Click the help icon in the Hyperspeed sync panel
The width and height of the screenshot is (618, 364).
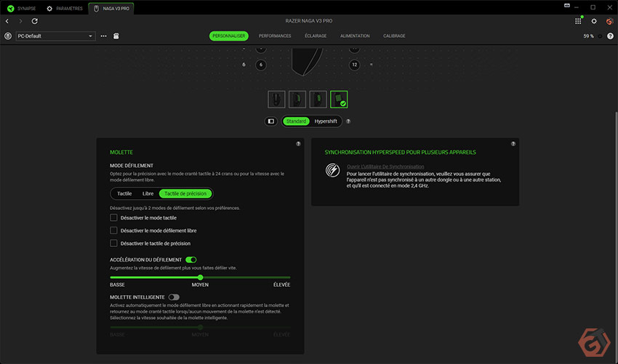(x=513, y=144)
